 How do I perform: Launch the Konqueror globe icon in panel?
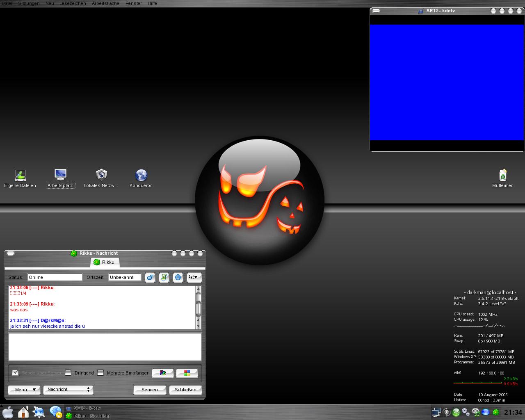tap(39, 412)
